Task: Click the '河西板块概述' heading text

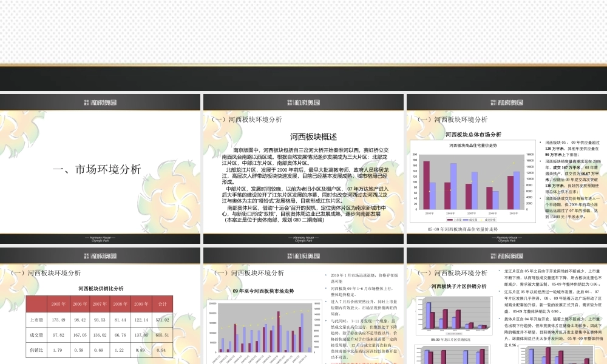Action: [x=314, y=137]
